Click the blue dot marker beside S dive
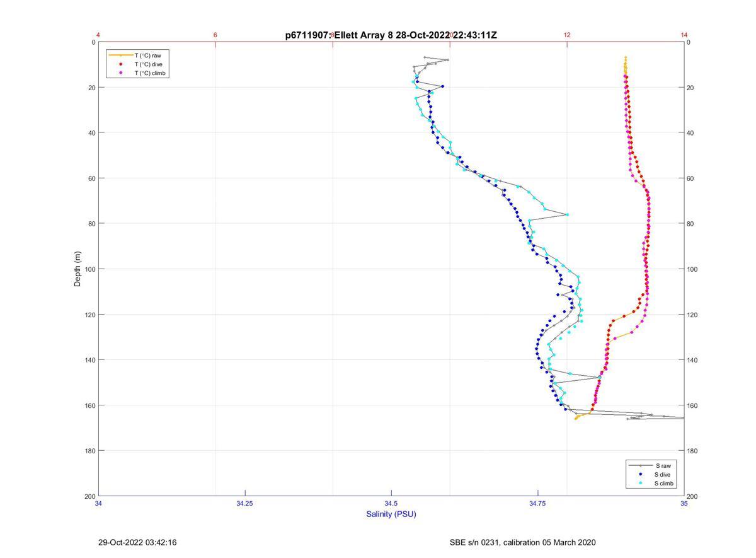 pyautogui.click(x=640, y=474)
